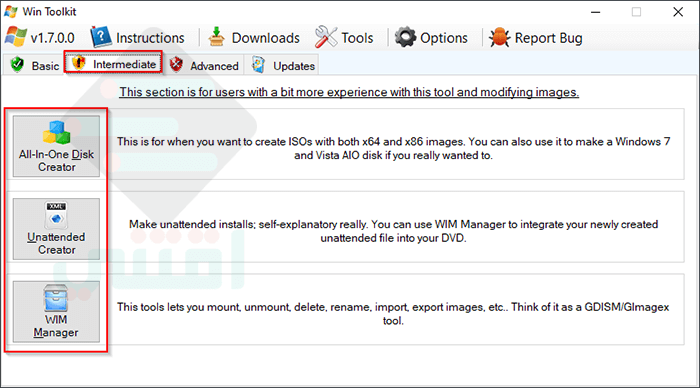Screen dimensions: 700x388
Task: Click the Report Bug beetle icon
Action: click(x=500, y=37)
